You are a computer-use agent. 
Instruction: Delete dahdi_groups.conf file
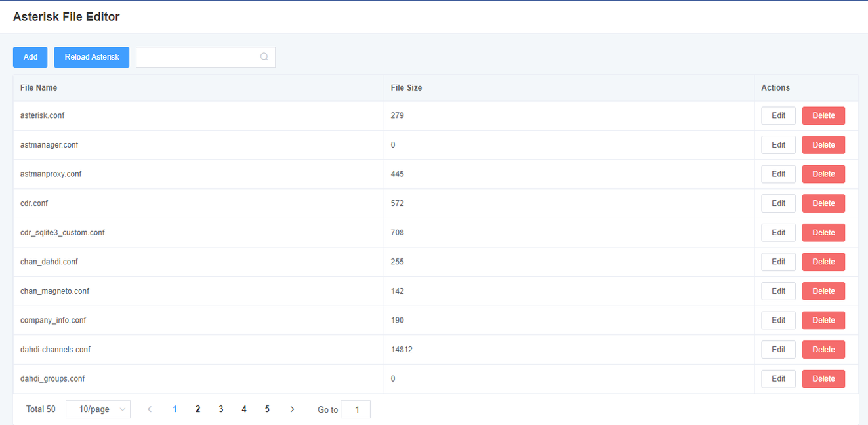coord(823,379)
